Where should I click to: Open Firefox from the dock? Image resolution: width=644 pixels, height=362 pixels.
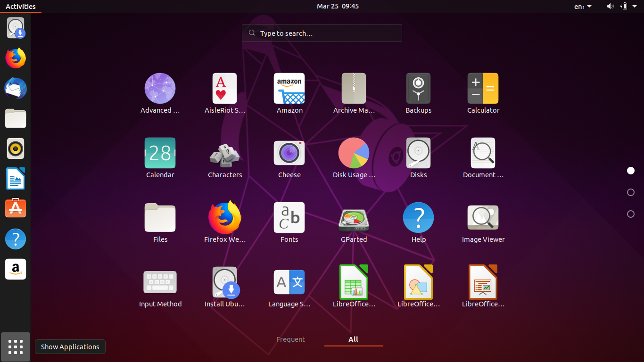pos(16,58)
